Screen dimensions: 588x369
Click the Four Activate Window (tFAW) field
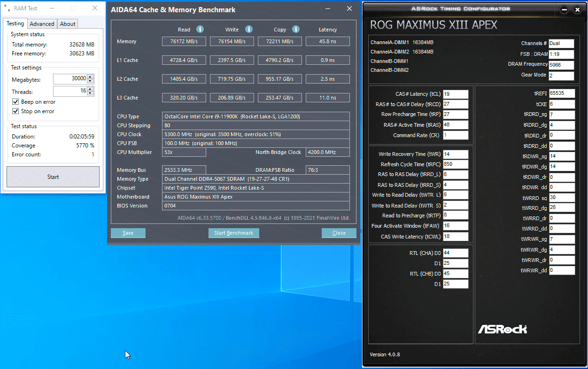pos(456,226)
